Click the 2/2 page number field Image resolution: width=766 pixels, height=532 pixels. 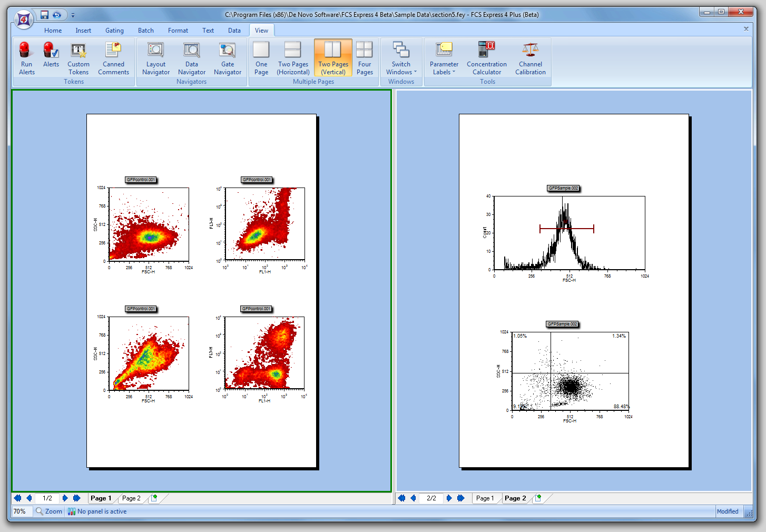coord(431,498)
